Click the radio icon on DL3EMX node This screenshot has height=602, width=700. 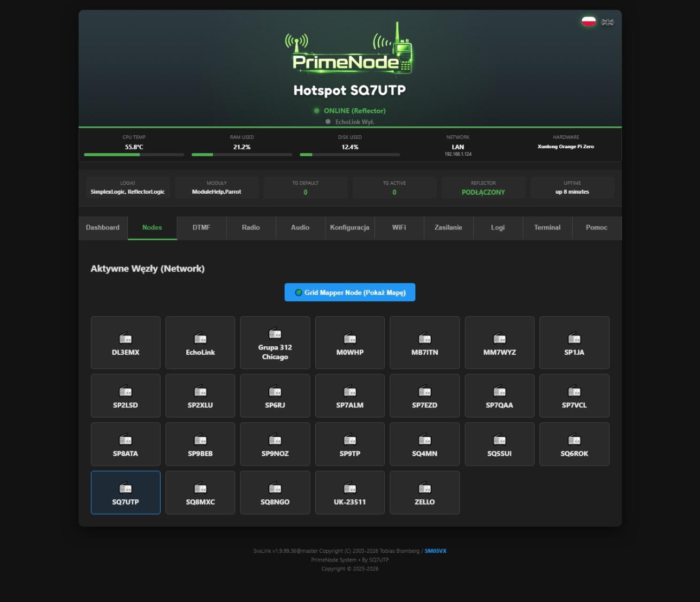pyautogui.click(x=125, y=338)
